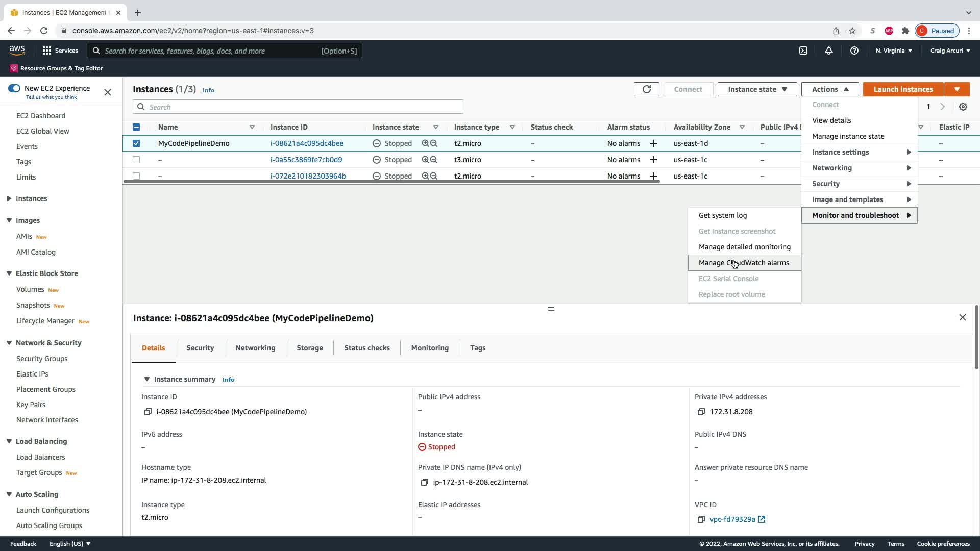Select Manage CloudWatch alarms menu item
Image resolution: width=980 pixels, height=551 pixels.
coord(744,263)
